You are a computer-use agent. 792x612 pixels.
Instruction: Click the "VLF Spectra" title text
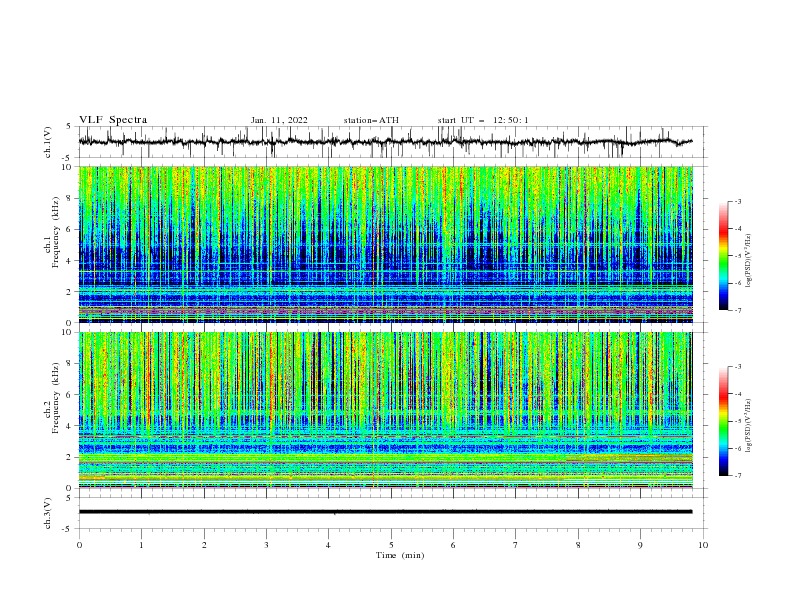coord(113,120)
